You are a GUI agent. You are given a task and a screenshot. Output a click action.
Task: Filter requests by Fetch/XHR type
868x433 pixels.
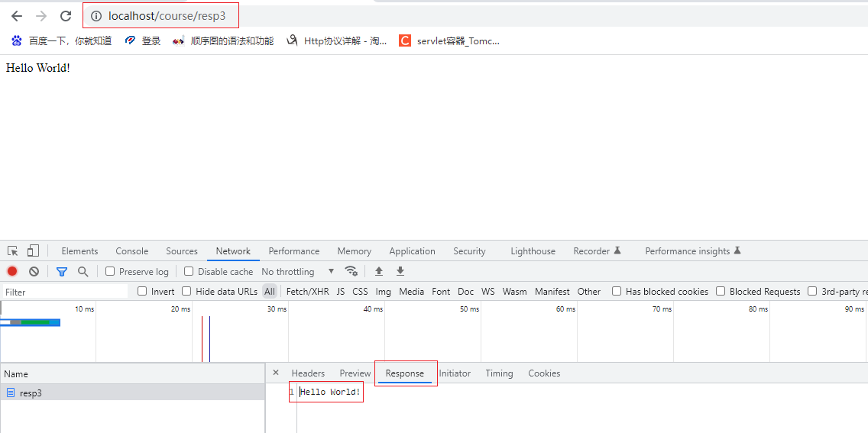(x=307, y=291)
